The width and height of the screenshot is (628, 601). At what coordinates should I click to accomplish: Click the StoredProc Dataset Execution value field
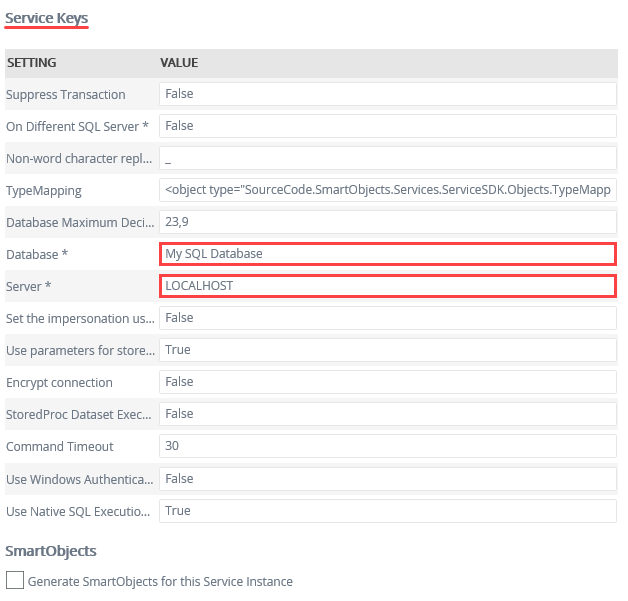387,414
